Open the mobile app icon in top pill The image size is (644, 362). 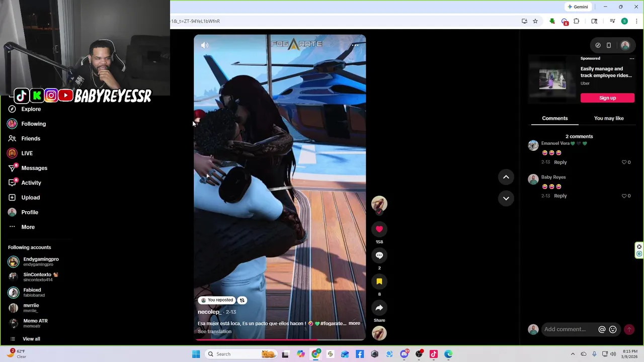click(x=609, y=45)
